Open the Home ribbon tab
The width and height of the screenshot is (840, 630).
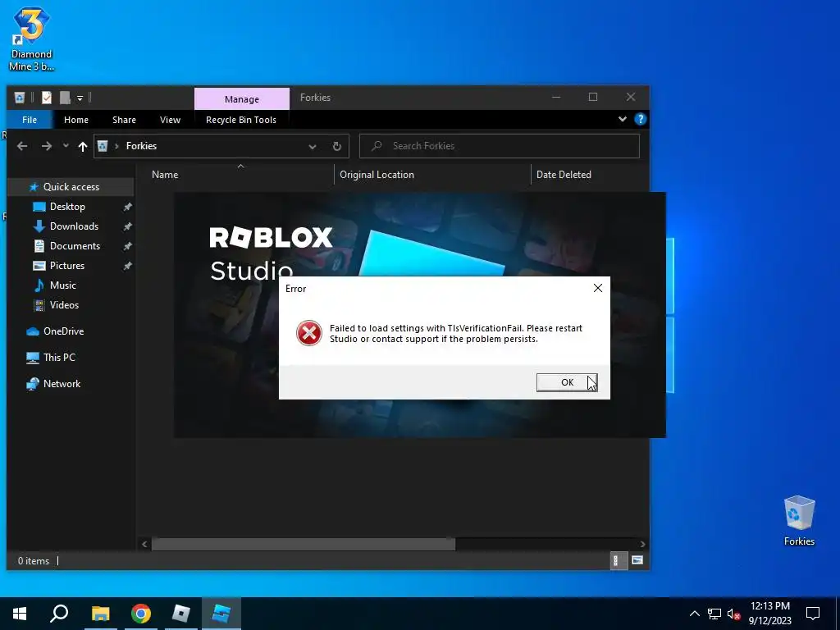pos(76,120)
